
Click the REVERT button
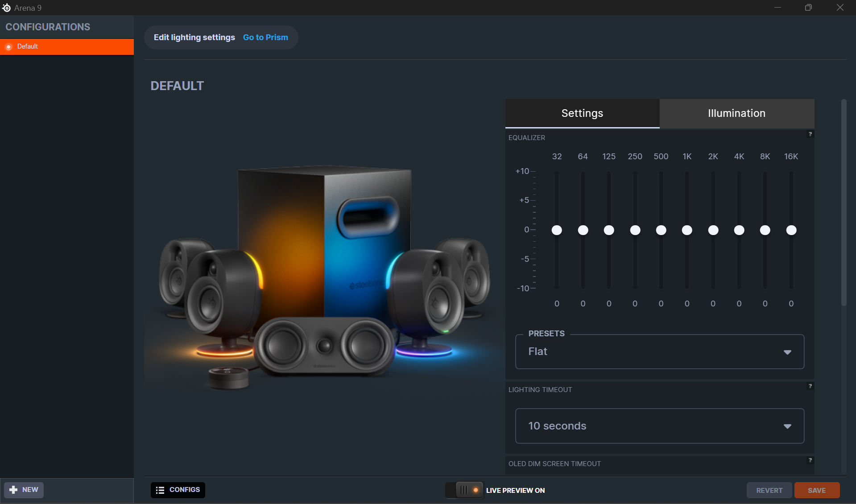click(769, 490)
